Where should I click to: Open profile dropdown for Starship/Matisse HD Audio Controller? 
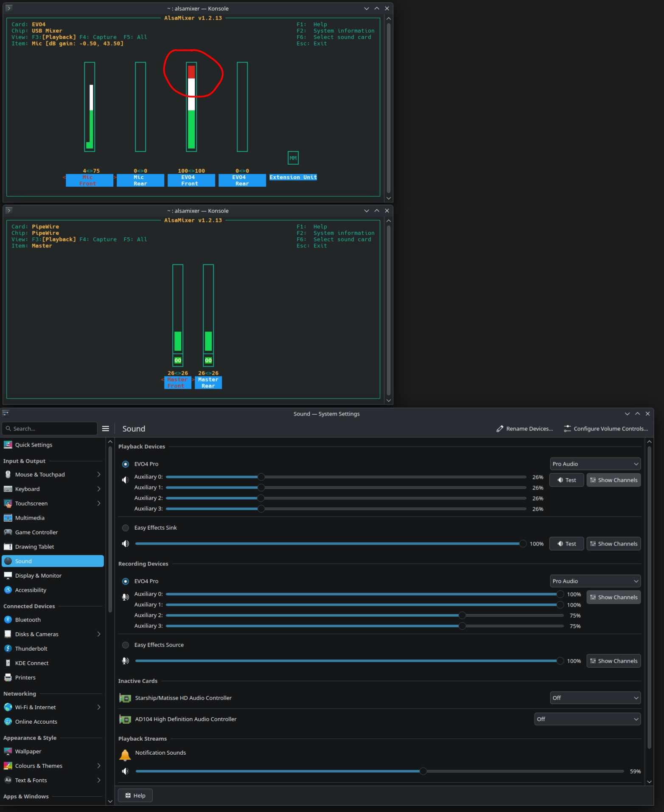tap(595, 698)
